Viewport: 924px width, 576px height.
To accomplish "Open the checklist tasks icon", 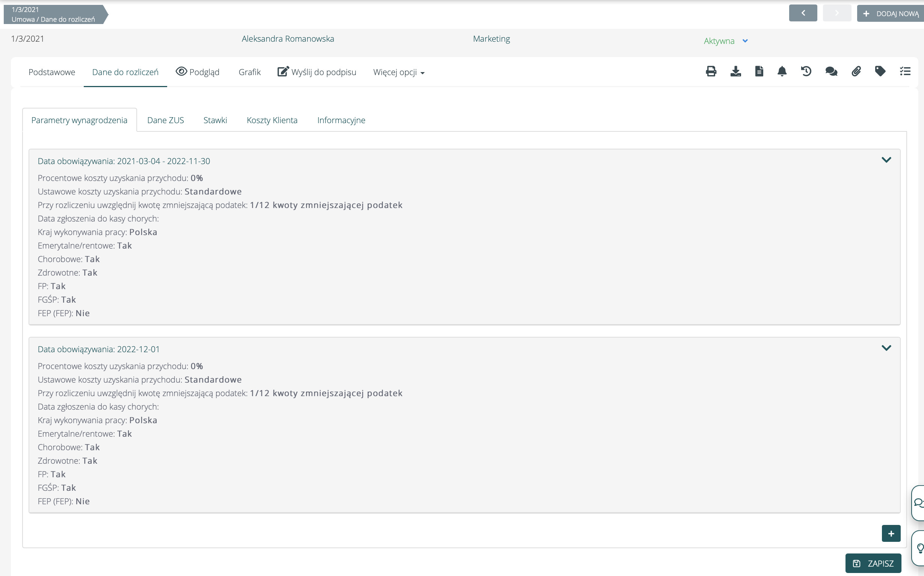I will click(x=905, y=72).
